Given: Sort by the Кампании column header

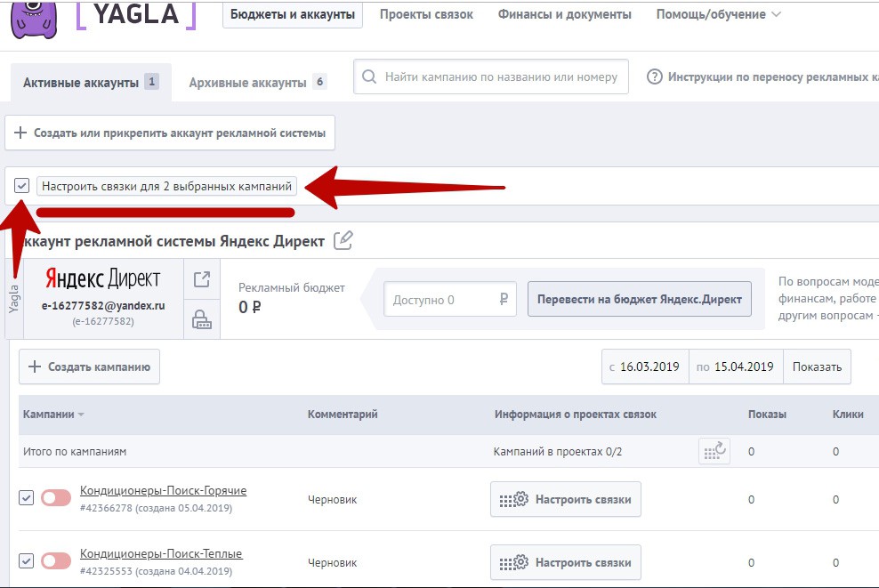Looking at the screenshot, I should (53, 415).
